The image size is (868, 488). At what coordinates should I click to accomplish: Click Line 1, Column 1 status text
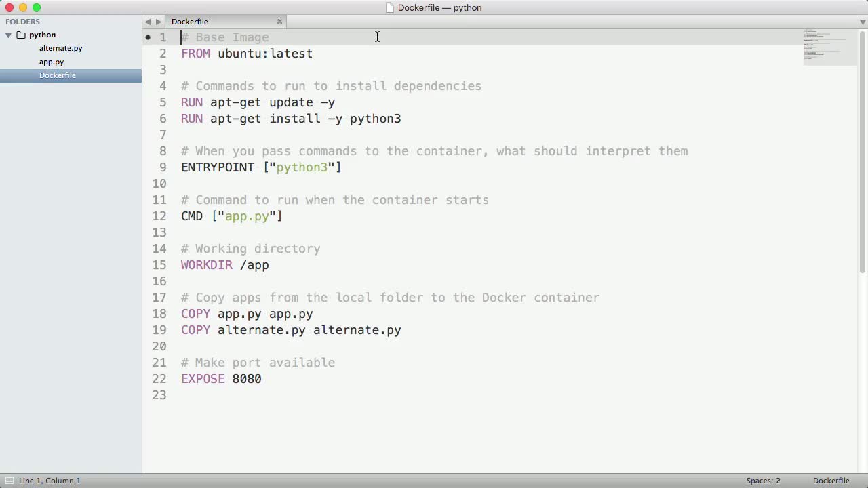point(50,481)
